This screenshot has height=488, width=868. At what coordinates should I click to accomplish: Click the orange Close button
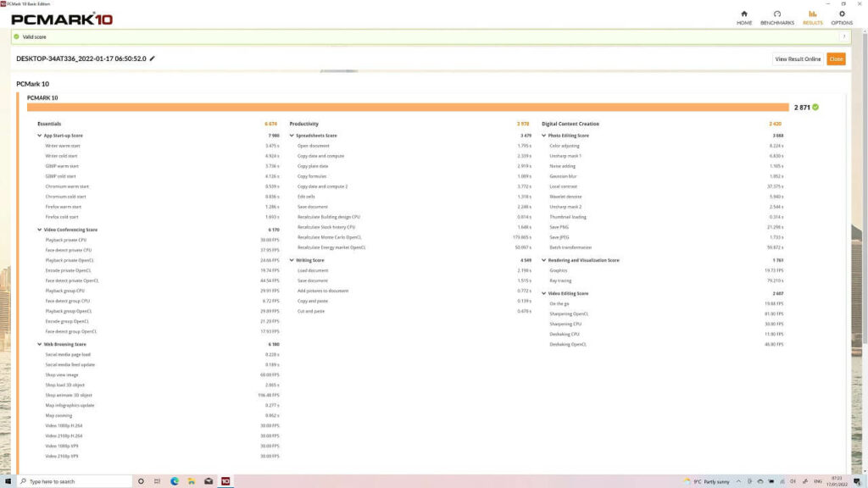point(836,59)
